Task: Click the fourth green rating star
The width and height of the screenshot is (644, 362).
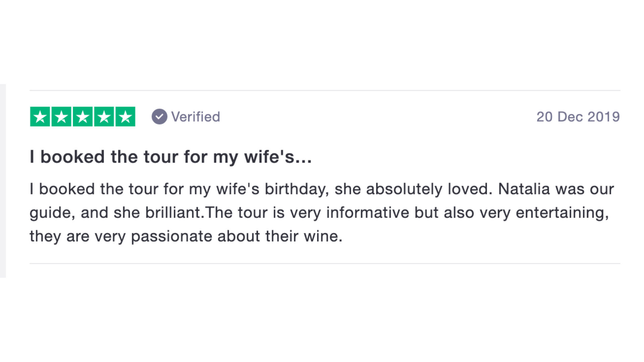Action: click(104, 117)
